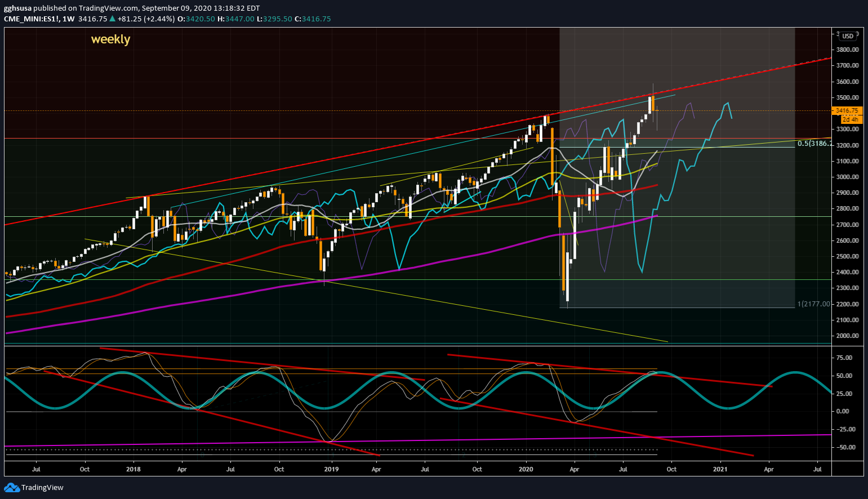Click the green up-arrow change indicator
Viewport: 868px width, 499px height.
pos(113,19)
